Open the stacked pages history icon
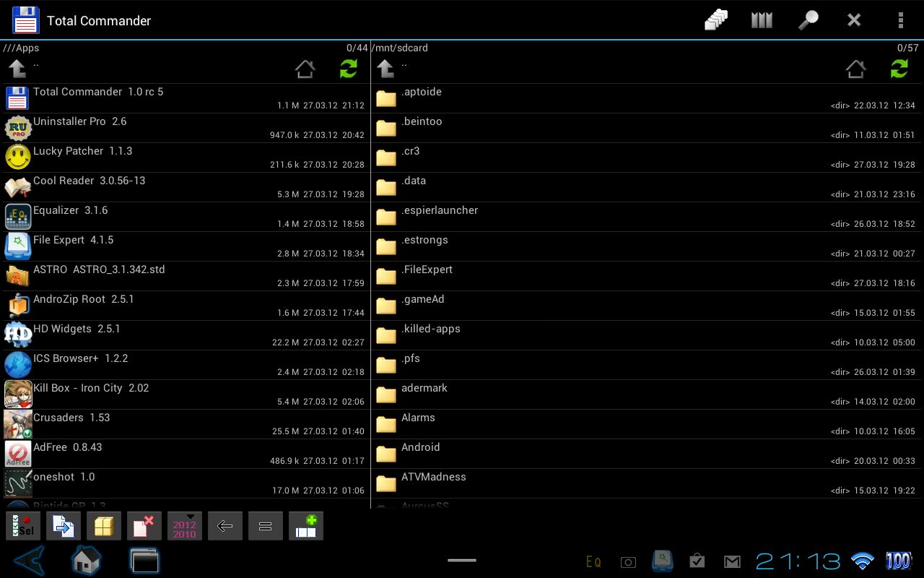 click(715, 20)
